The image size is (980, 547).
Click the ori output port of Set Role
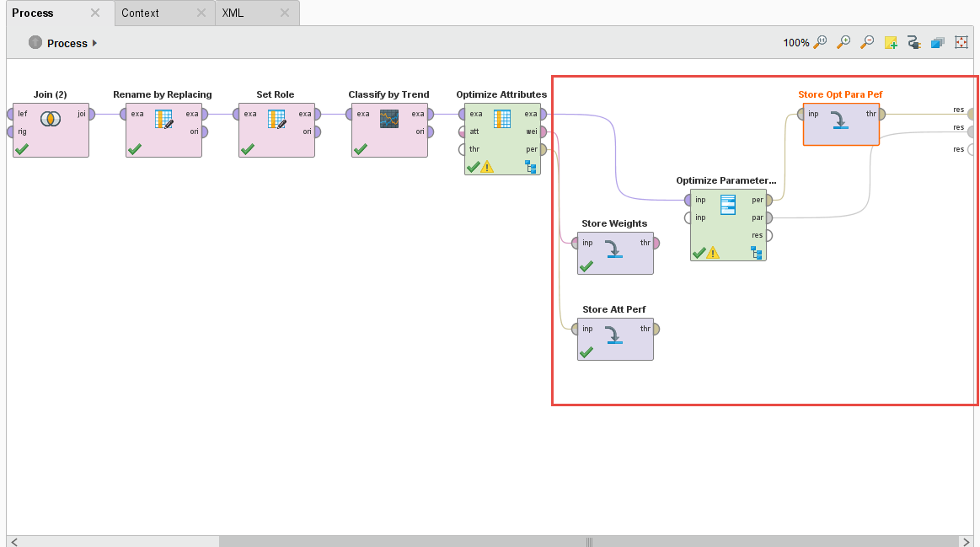[x=317, y=132]
